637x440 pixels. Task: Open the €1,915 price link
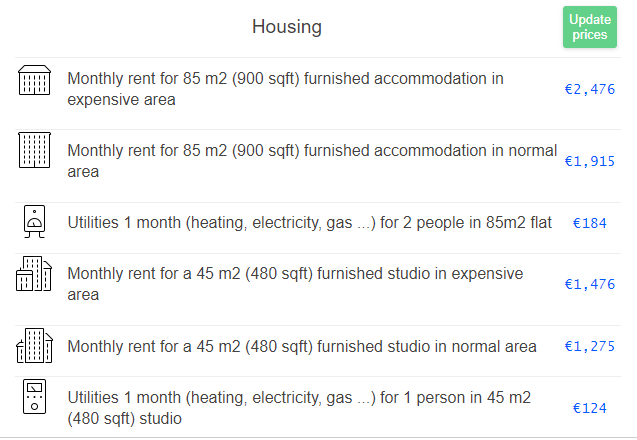(589, 161)
